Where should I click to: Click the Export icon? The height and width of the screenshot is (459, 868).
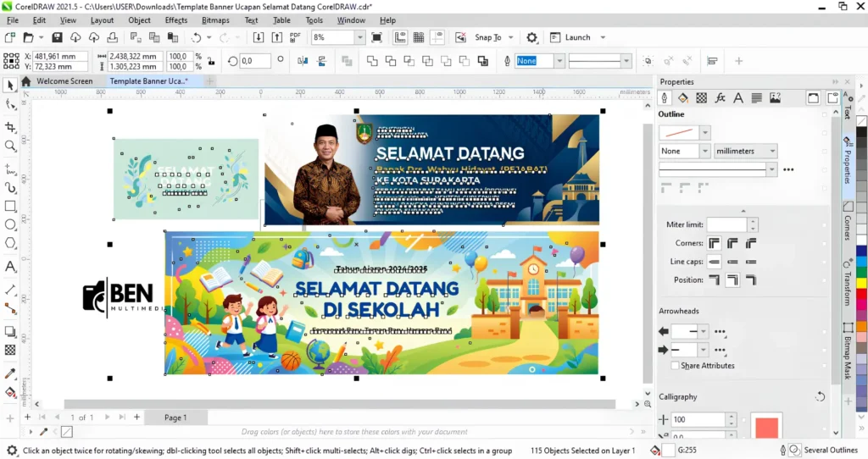tap(277, 37)
